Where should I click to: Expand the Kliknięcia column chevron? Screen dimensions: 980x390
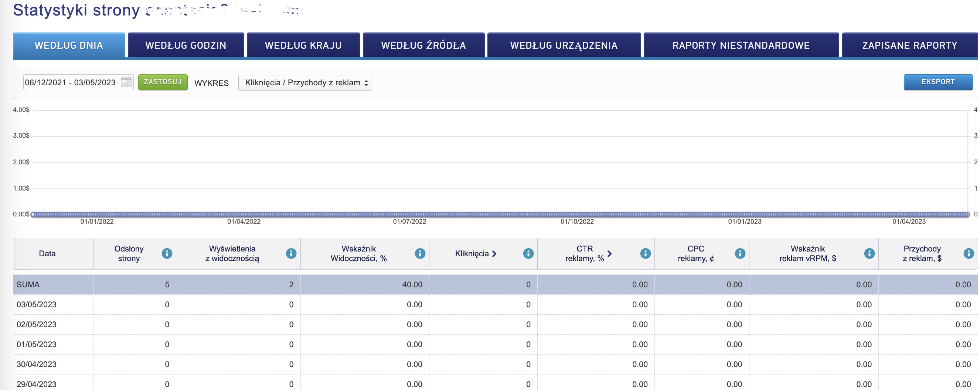494,254
